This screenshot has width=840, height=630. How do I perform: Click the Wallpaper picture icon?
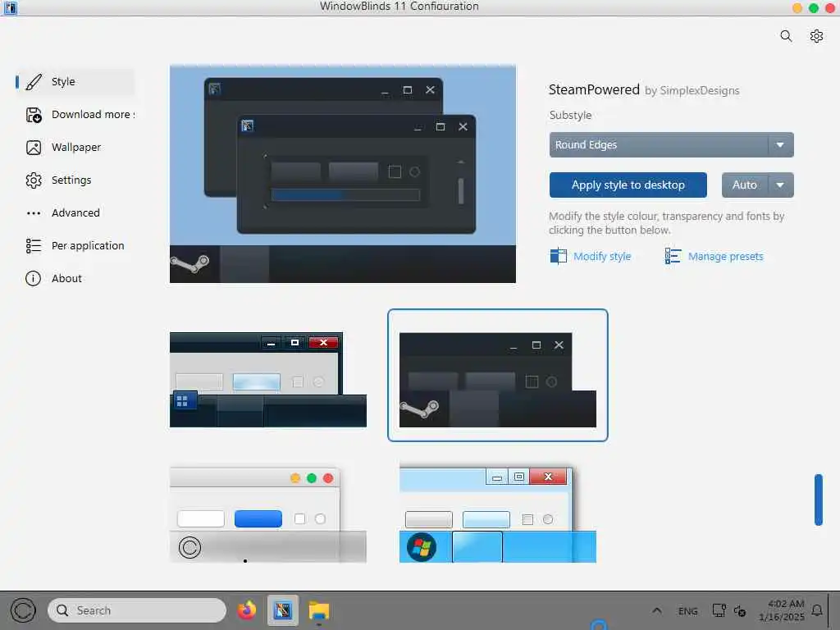click(x=33, y=148)
